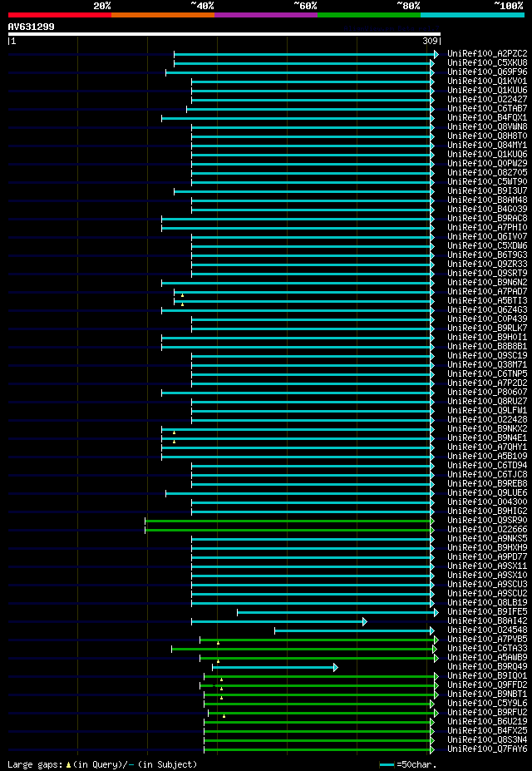Select the UniRef100_Q9FFD2 label
This screenshot has height=771, width=532.
(x=487, y=685)
